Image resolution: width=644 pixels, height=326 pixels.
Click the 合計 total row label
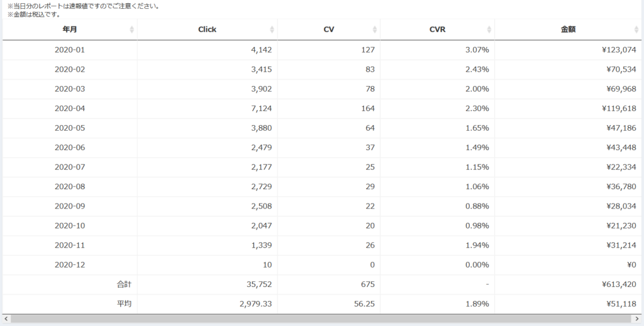[x=123, y=285]
